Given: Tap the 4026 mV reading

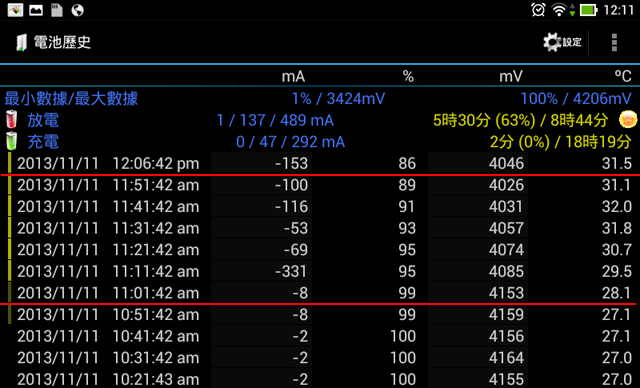Looking at the screenshot, I should coord(506,185).
